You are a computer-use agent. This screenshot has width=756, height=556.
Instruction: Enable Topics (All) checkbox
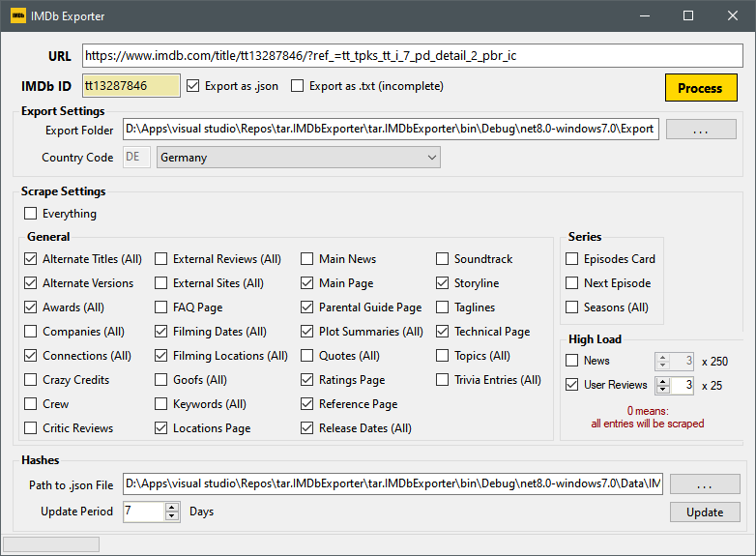pos(442,356)
